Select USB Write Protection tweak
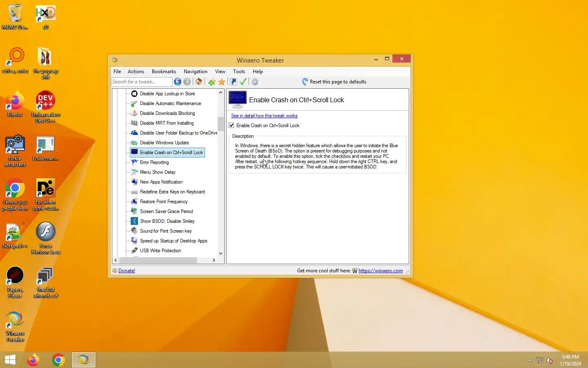 160,251
